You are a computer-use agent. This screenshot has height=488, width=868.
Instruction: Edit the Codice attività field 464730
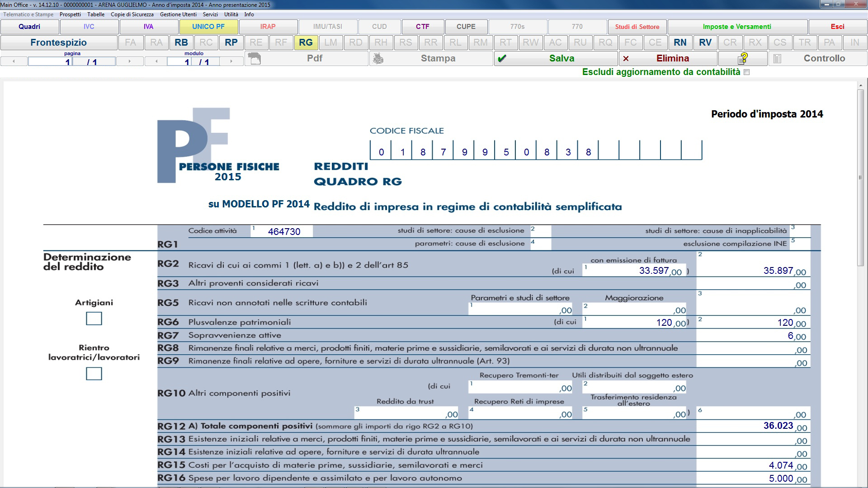tap(282, 231)
